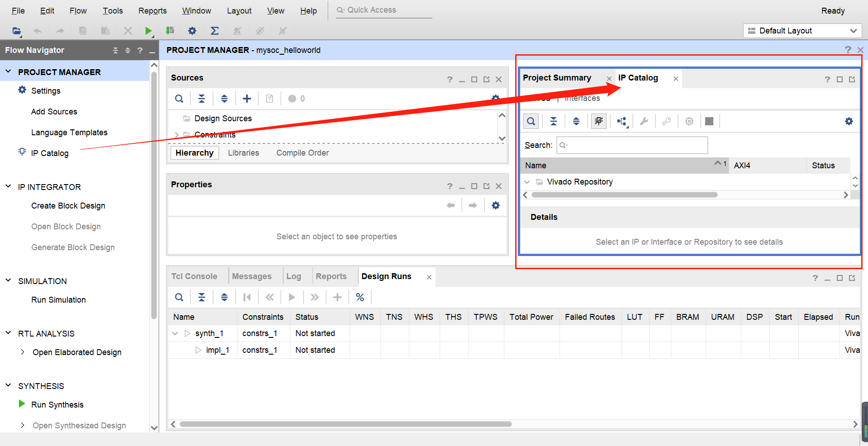The image size is (868, 446).
Task: Click the Sources panel Collapse All icon
Action: (202, 99)
